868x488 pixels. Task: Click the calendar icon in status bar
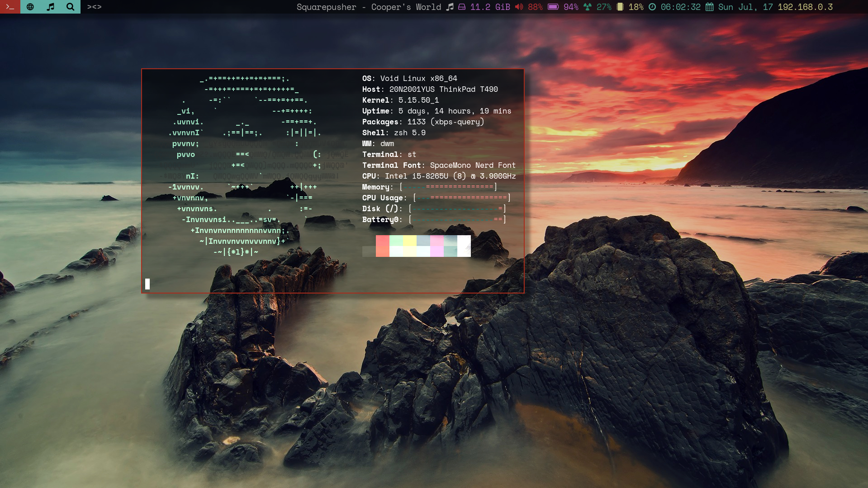tap(710, 7)
